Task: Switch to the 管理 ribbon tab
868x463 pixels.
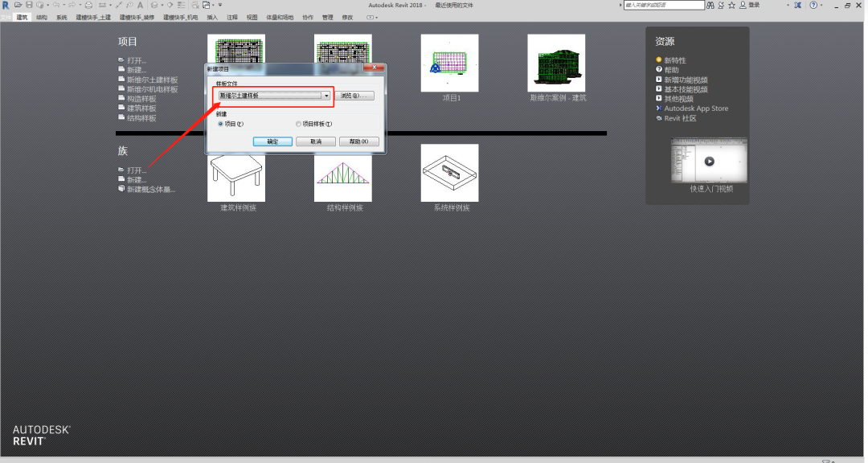Action: click(x=327, y=17)
